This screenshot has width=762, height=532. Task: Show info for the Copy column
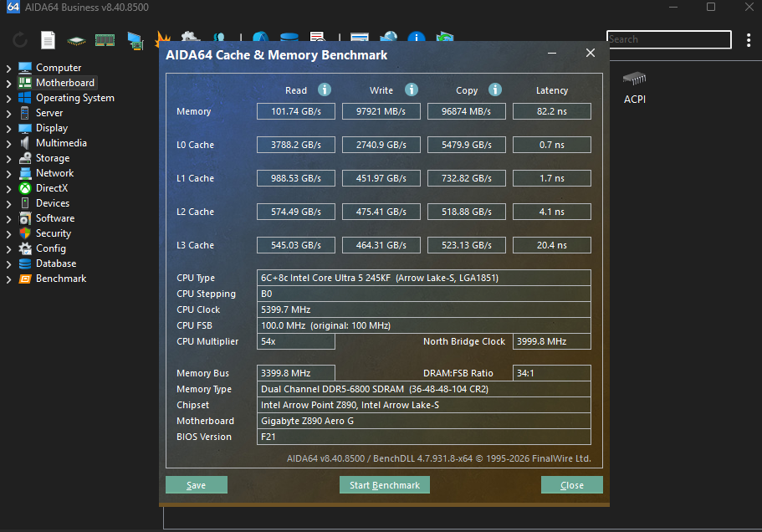click(x=495, y=90)
